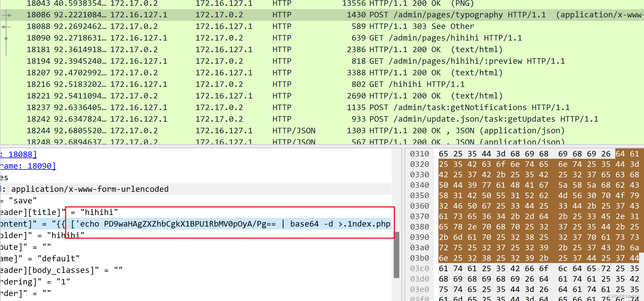The image size is (644, 301).
Task: Click destination 172.17.0.2 in packet 18237
Action: coord(219,107)
